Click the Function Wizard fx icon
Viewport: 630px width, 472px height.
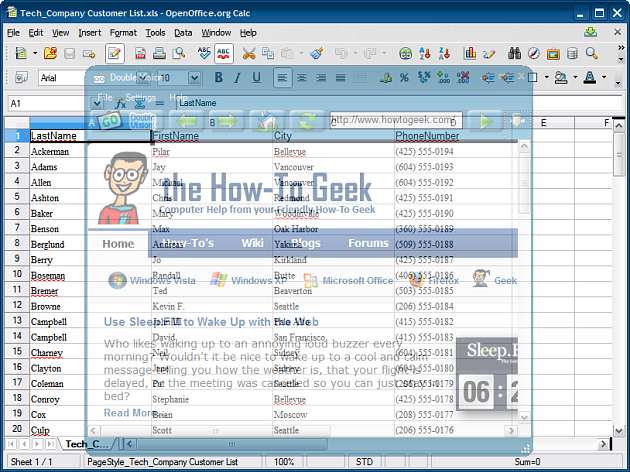[x=120, y=104]
